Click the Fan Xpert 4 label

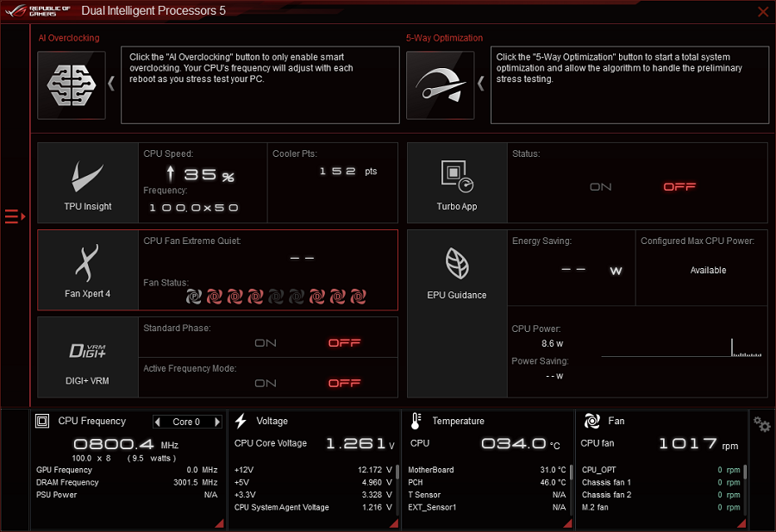pos(88,293)
